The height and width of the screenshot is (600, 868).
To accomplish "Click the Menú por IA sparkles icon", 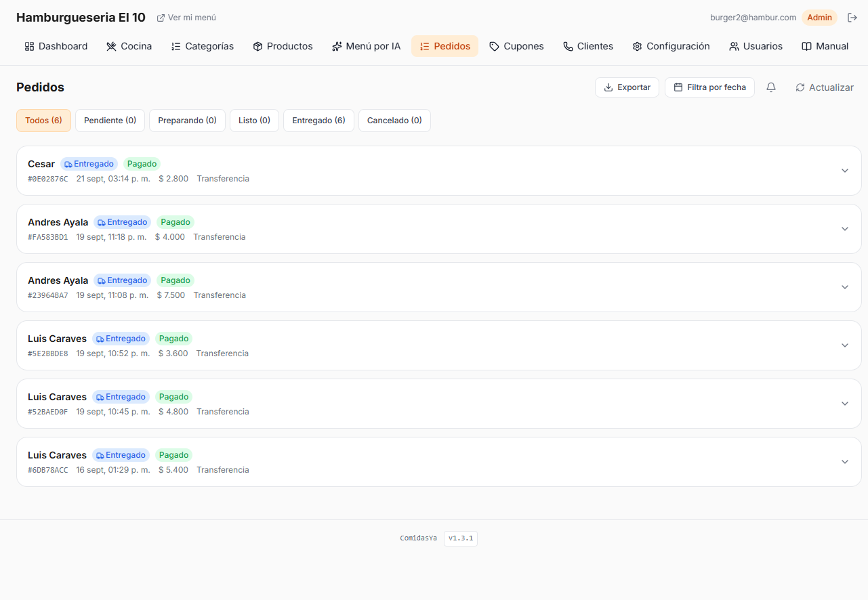I will point(337,46).
